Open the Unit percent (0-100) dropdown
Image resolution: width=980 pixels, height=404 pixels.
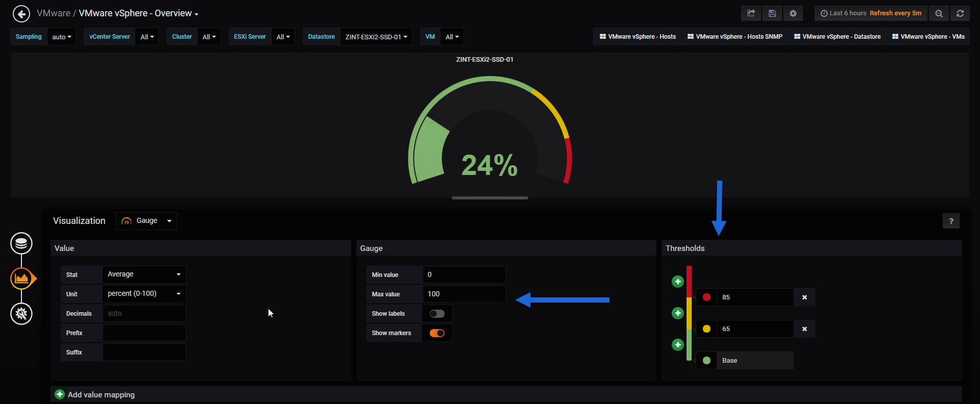pyautogui.click(x=144, y=294)
